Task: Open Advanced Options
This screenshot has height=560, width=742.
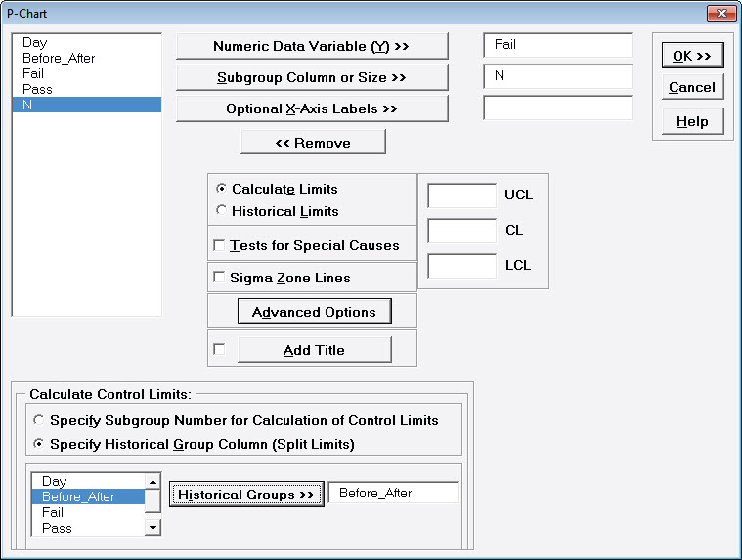Action: tap(314, 312)
